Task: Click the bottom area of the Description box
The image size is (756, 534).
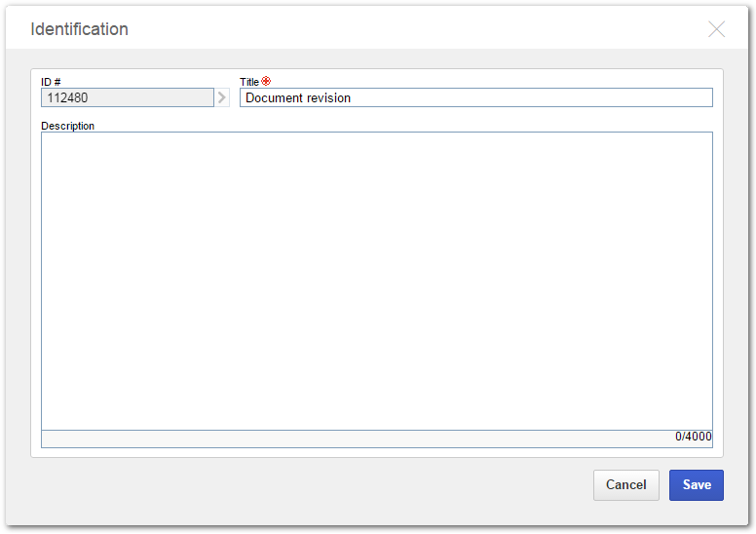Action: click(377, 410)
